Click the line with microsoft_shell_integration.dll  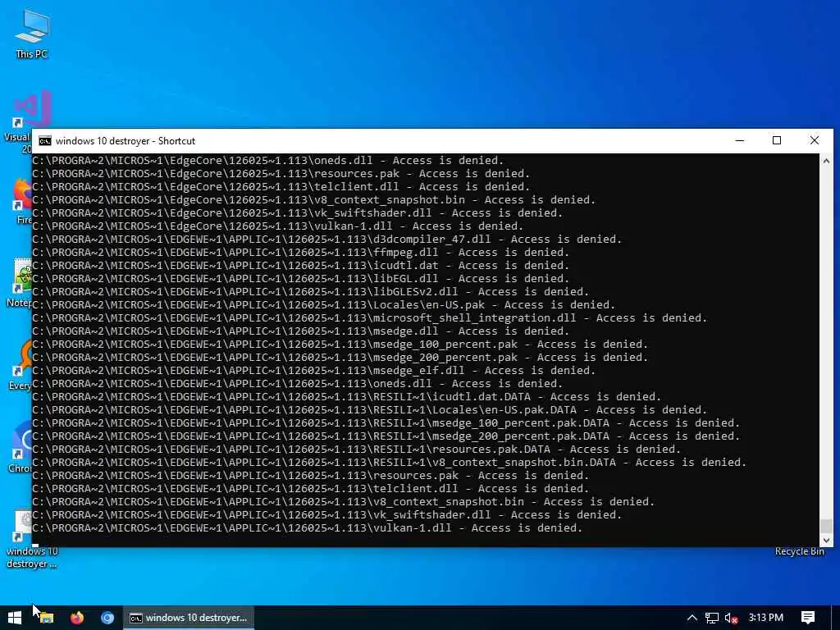(x=369, y=318)
